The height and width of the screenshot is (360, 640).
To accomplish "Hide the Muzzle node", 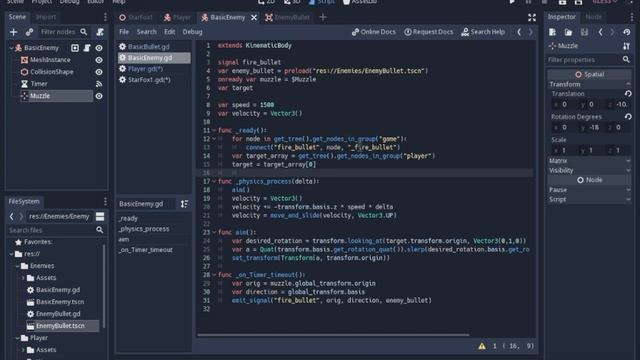I will 99,96.
